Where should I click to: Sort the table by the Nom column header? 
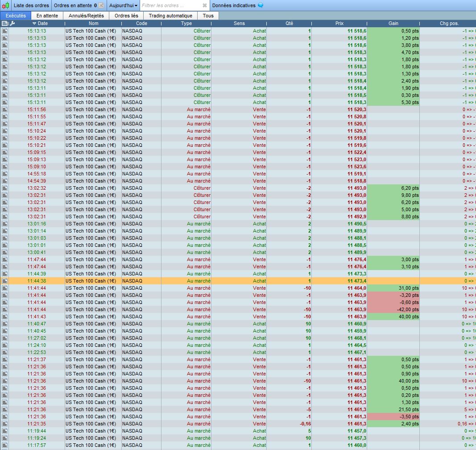[94, 23]
